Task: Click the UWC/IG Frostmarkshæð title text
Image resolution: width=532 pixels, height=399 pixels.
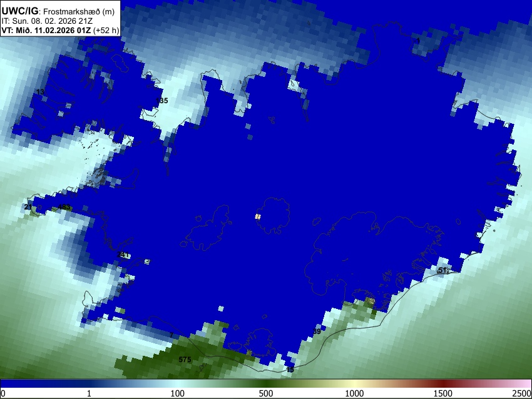Action: (58, 11)
